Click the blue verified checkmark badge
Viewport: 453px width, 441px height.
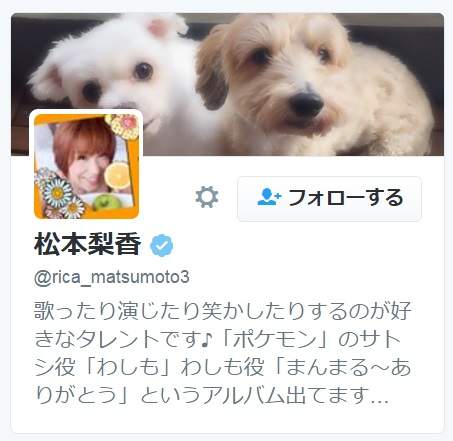tap(162, 245)
